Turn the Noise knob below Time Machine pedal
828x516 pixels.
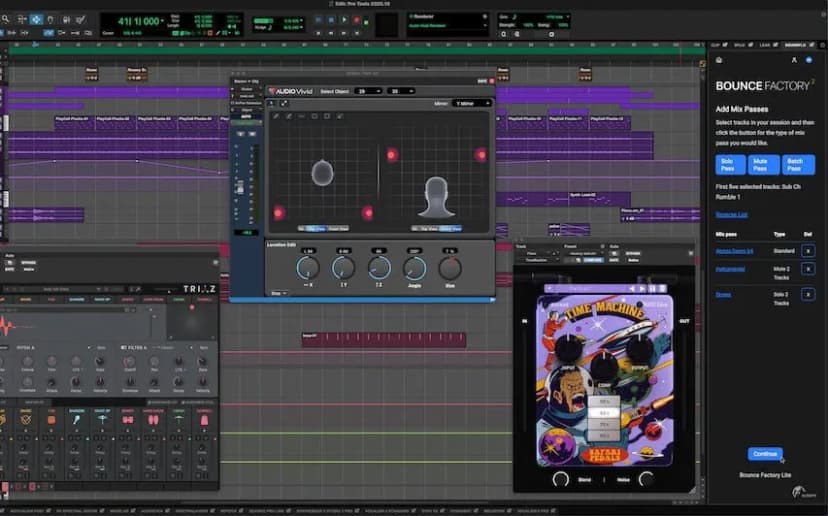point(646,480)
